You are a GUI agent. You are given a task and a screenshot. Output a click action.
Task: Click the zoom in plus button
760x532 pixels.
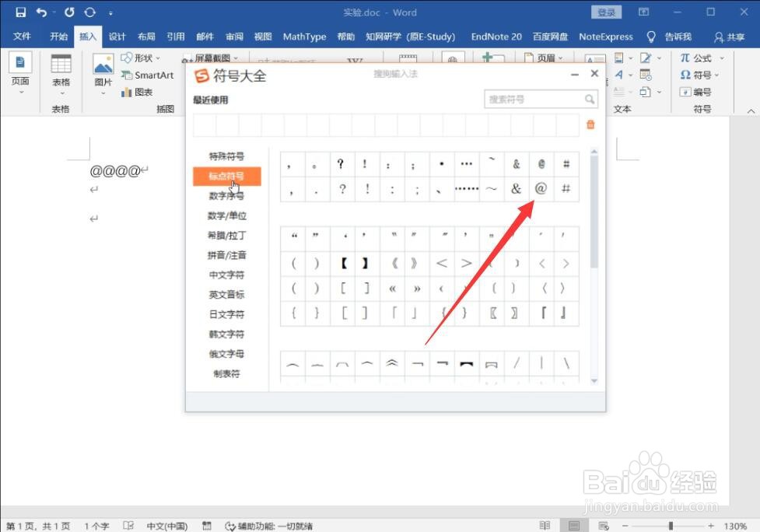click(710, 526)
